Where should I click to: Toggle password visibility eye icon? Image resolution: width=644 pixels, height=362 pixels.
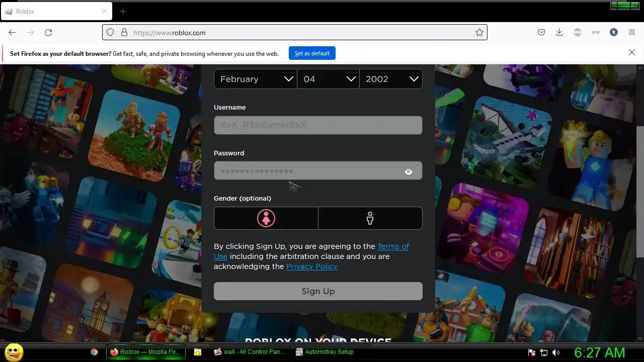409,171
